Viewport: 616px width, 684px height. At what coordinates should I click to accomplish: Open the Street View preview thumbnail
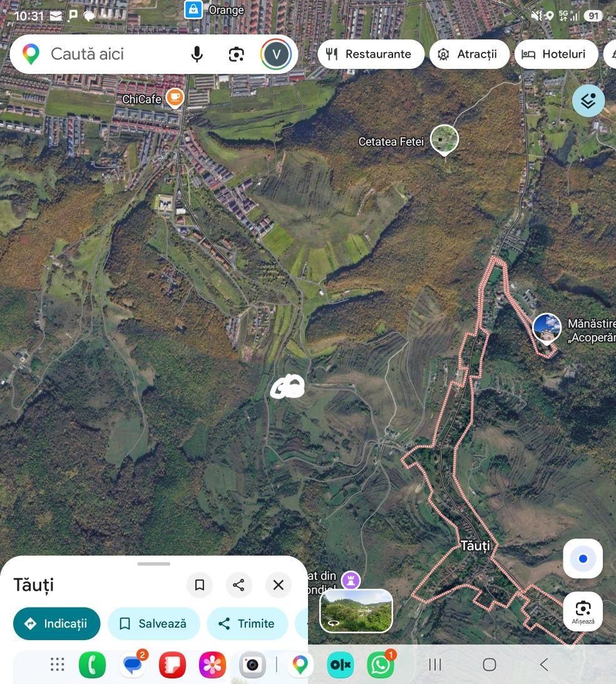pyautogui.click(x=356, y=611)
